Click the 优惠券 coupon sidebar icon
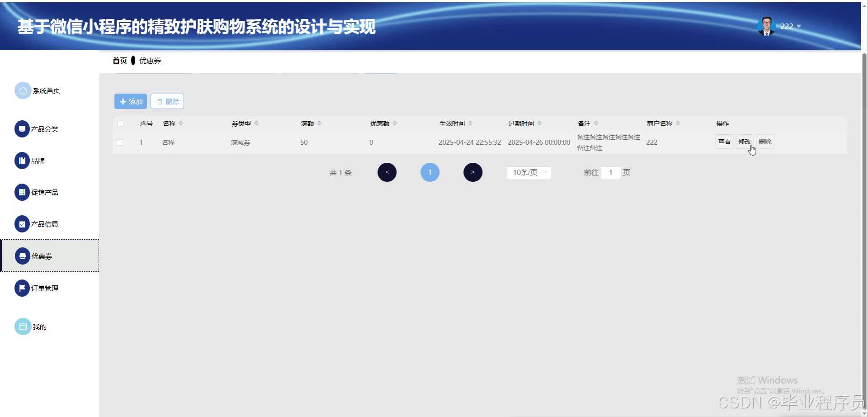The width and height of the screenshot is (868, 417). (23, 256)
